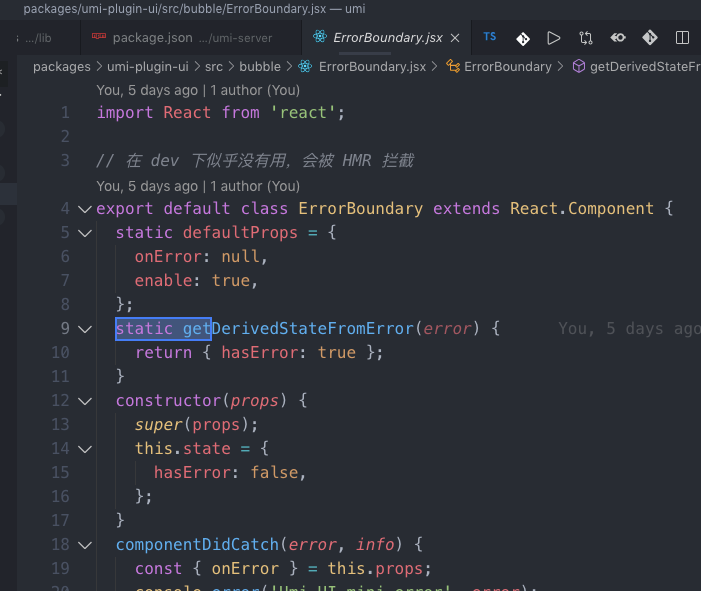Open the ErrorBoundary.jsx file breadcrumb
Screen dimensions: 701x591
(x=372, y=67)
